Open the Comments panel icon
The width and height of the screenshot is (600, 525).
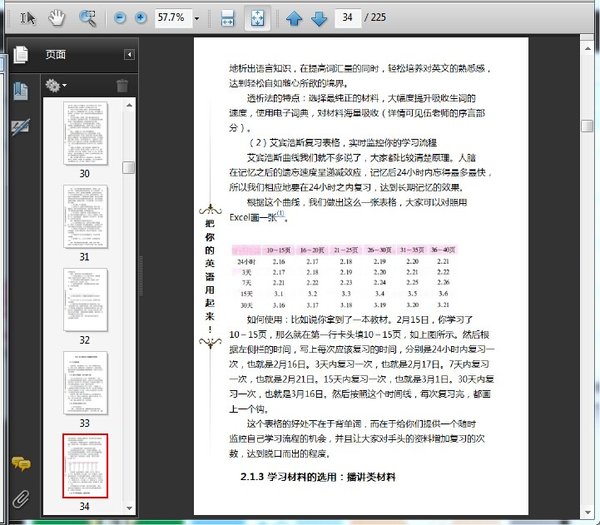(20, 463)
